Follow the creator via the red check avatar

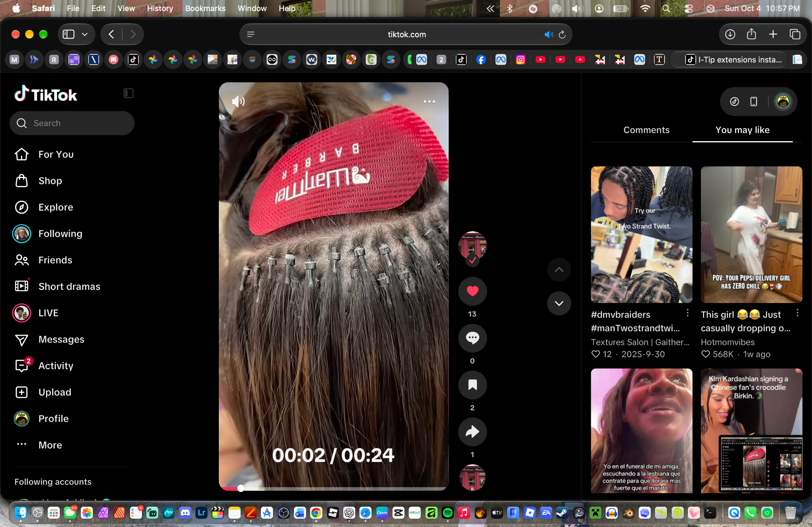point(472,261)
